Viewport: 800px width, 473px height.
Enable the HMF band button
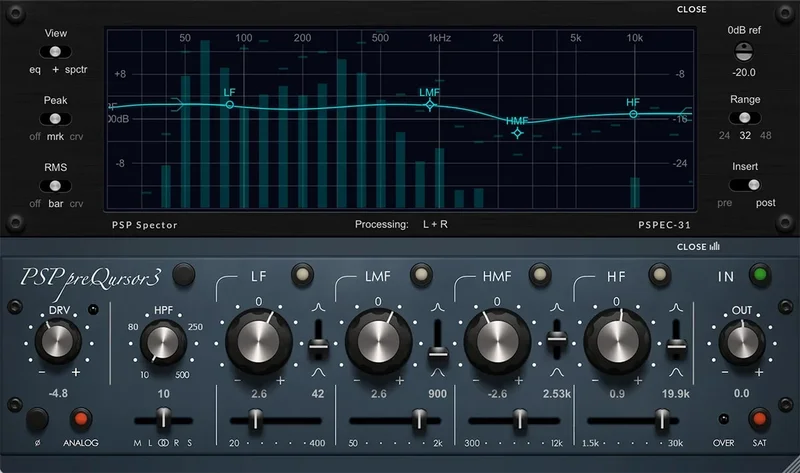[540, 275]
